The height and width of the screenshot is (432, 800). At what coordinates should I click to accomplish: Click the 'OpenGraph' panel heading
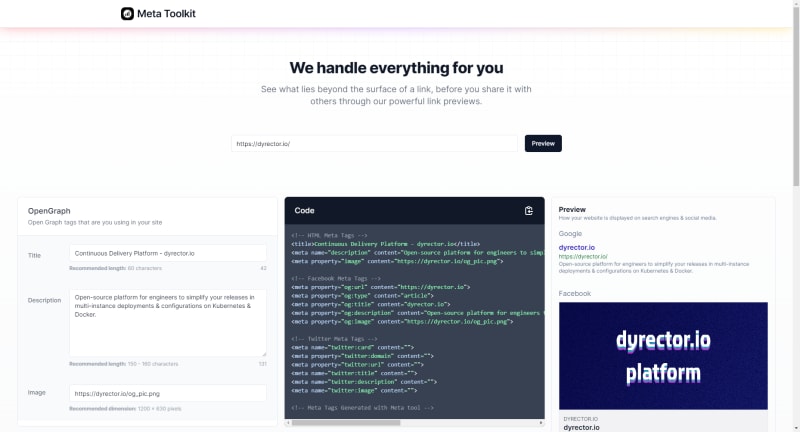[x=49, y=211]
